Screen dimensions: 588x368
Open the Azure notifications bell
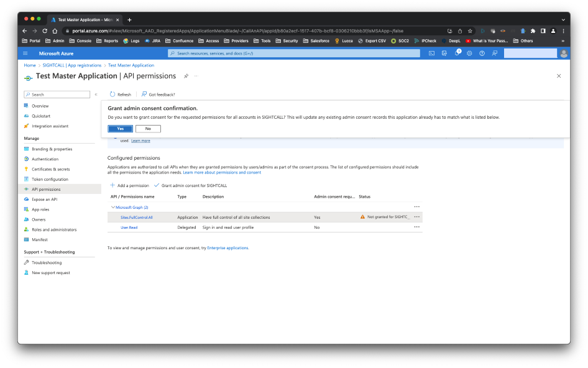(x=457, y=53)
